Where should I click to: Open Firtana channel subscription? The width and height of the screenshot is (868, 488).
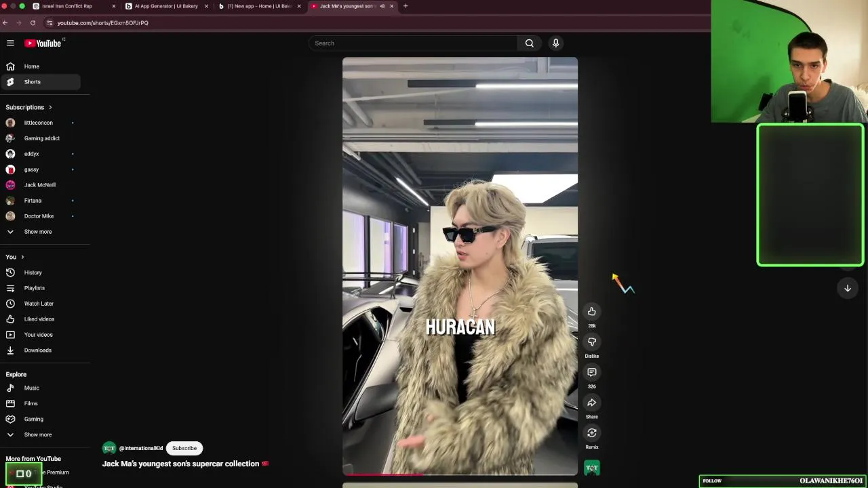click(41, 201)
